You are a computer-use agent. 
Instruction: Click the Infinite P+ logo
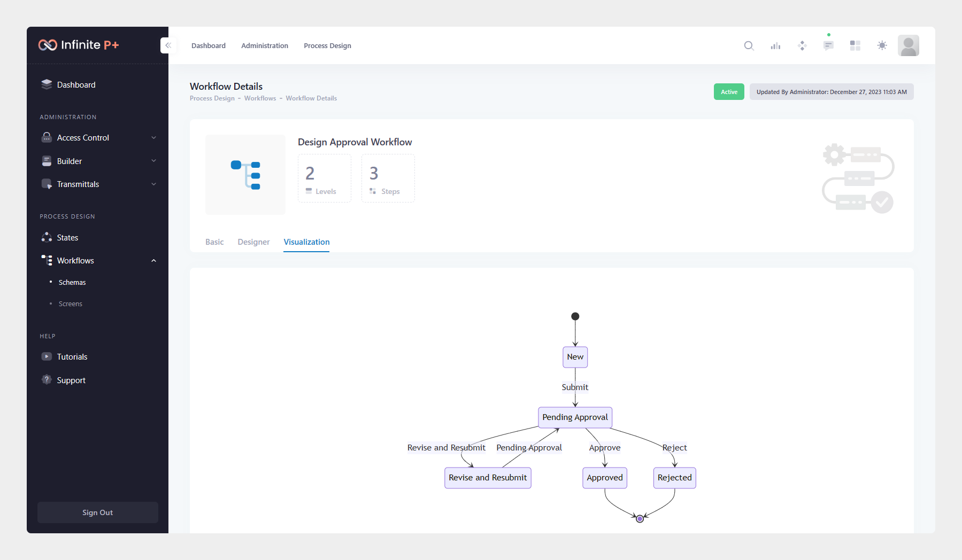tap(79, 45)
